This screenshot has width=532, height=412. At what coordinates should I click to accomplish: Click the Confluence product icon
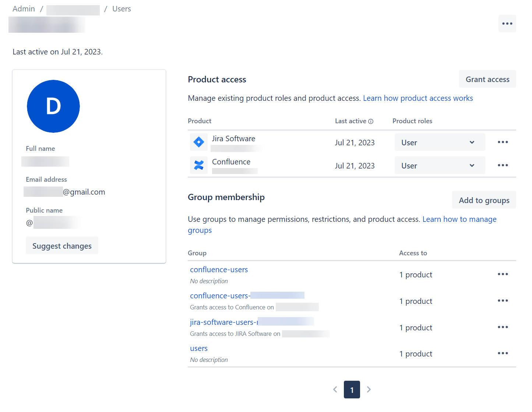pos(199,165)
